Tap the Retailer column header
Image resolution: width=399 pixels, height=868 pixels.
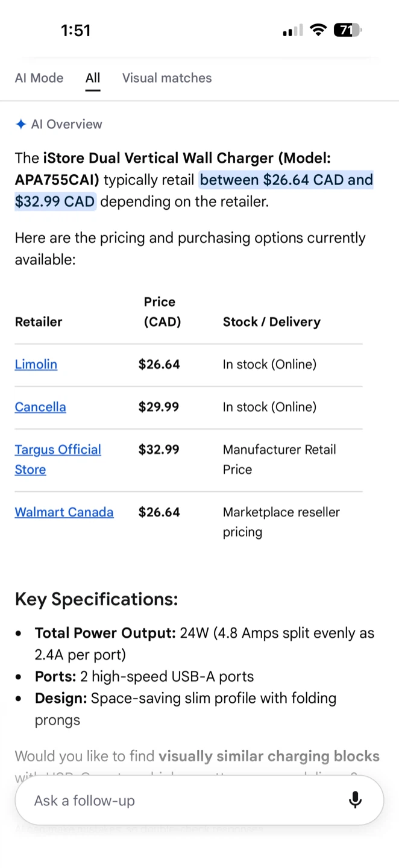point(39,322)
